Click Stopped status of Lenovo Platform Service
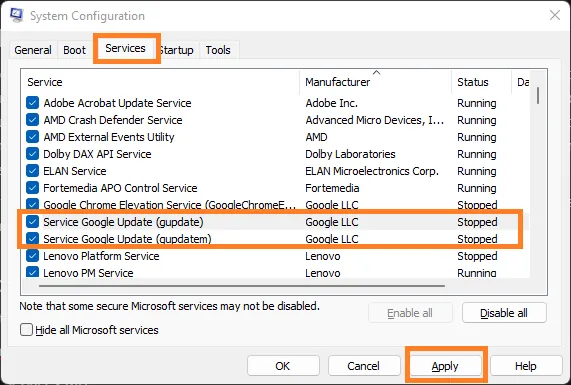Image resolution: width=571 pixels, height=385 pixels. pos(477,256)
